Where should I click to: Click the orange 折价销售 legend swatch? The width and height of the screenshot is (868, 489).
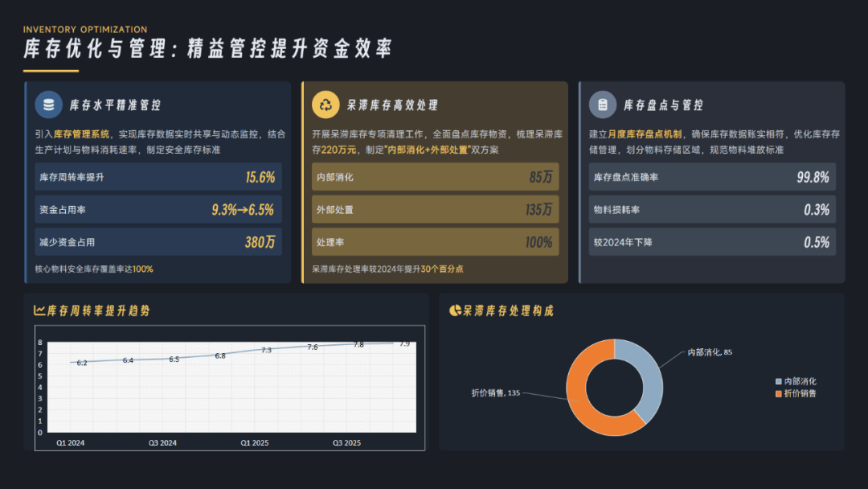pyautogui.click(x=778, y=393)
